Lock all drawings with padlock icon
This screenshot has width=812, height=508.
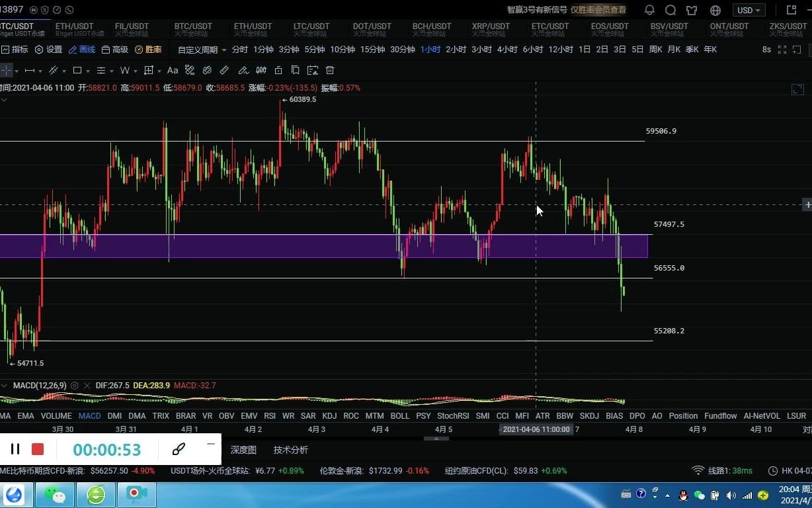[x=278, y=70]
